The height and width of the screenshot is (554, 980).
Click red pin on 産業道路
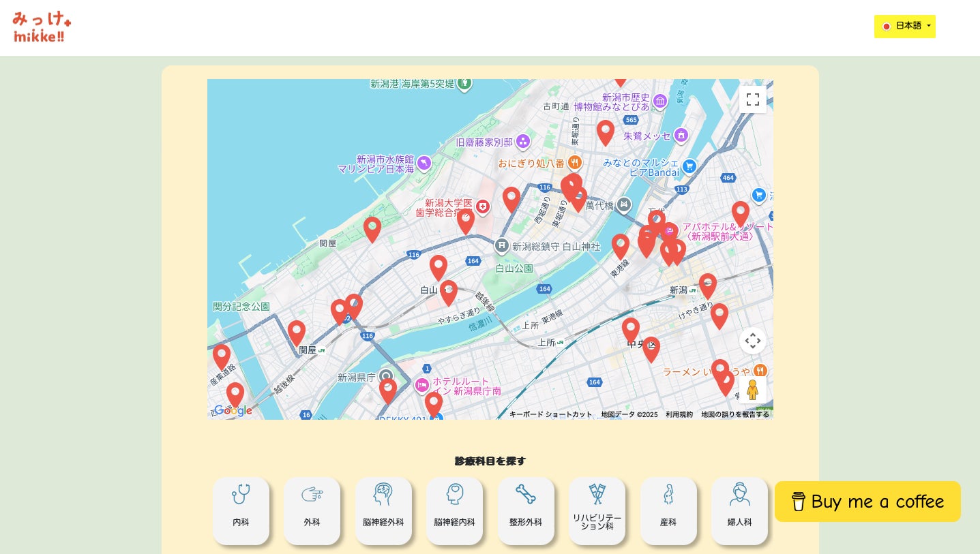pos(222,357)
